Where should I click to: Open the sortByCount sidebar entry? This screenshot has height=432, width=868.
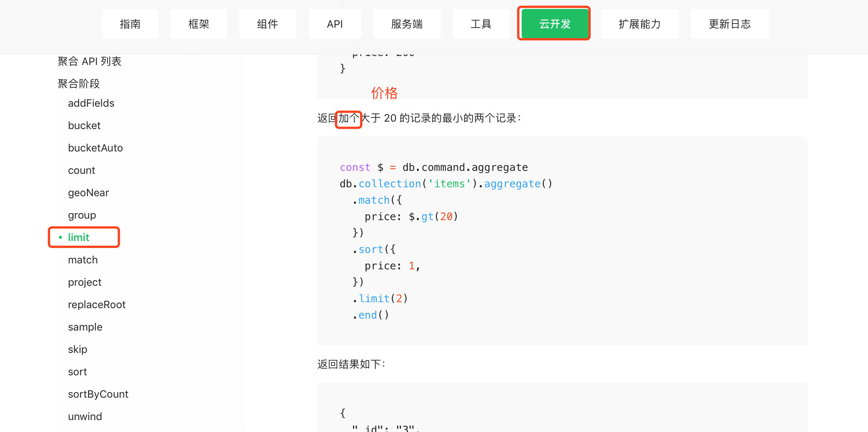click(x=98, y=394)
